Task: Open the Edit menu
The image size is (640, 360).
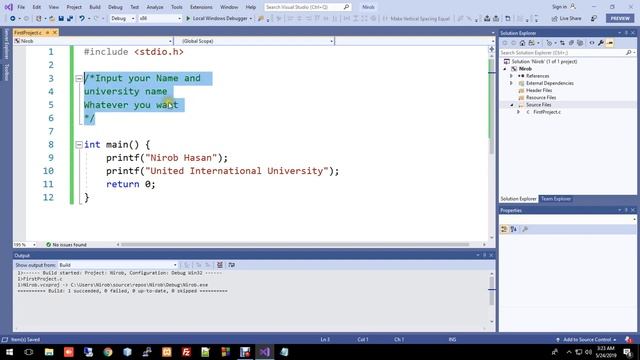Action: pyautogui.click(x=37, y=7)
